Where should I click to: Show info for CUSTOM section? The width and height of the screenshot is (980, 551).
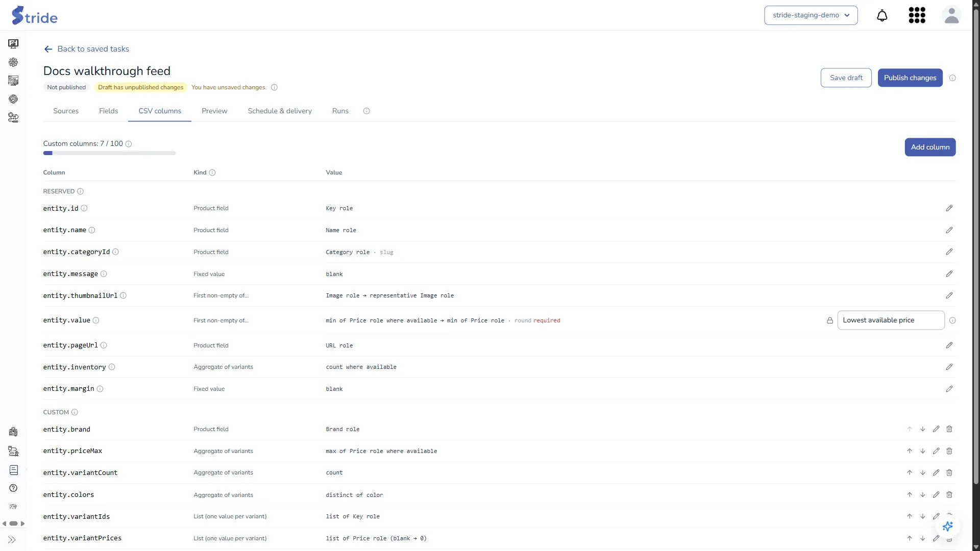tap(75, 412)
